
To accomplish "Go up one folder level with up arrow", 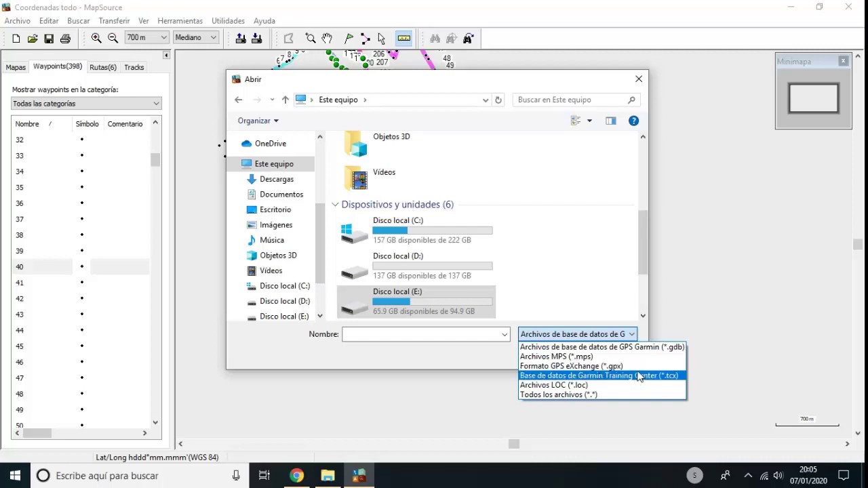I will click(285, 100).
